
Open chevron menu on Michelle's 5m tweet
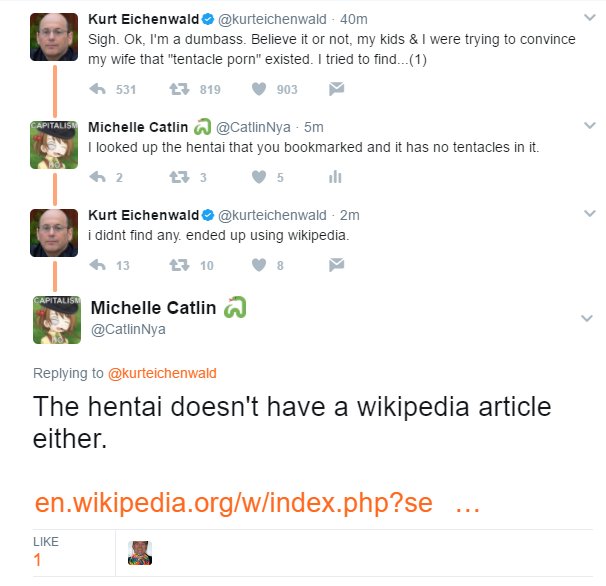click(590, 125)
